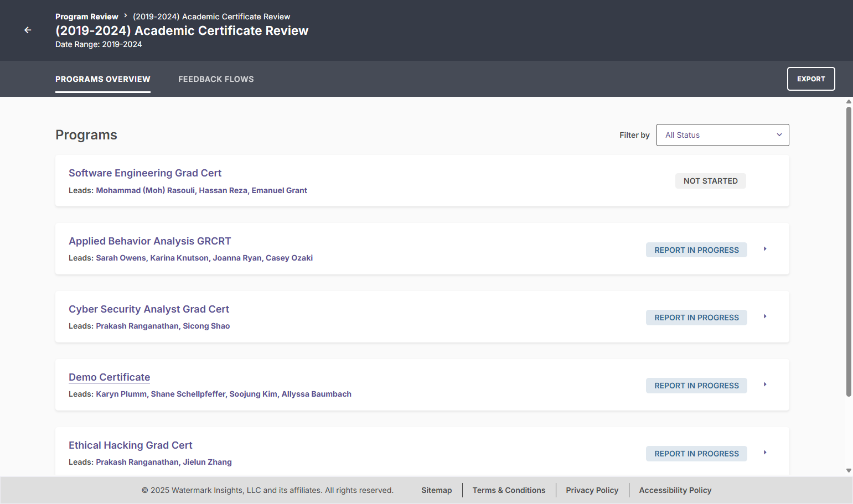The image size is (853, 504).
Task: Click the leads line listing Sarah Owens
Action: [x=190, y=258]
